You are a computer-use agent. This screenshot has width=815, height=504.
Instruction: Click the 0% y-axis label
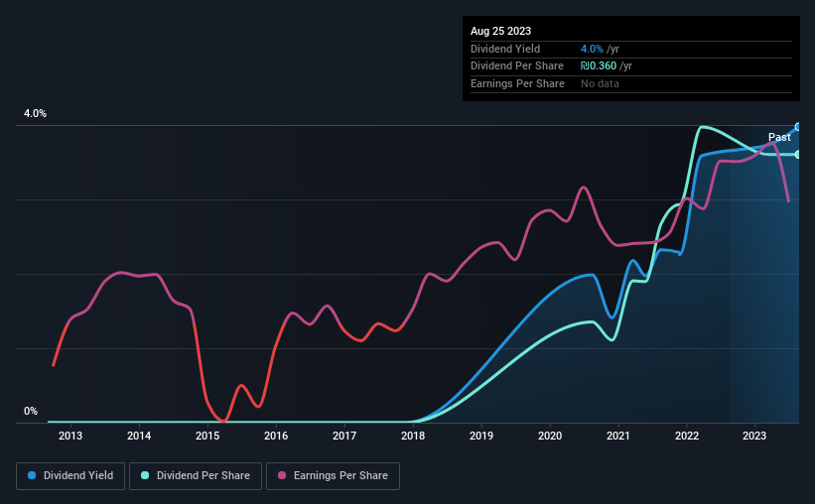click(31, 411)
